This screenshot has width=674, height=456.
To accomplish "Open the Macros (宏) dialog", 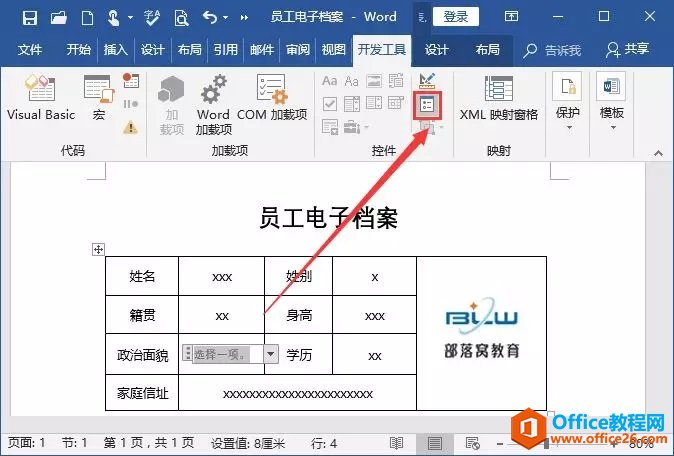I will [x=99, y=97].
